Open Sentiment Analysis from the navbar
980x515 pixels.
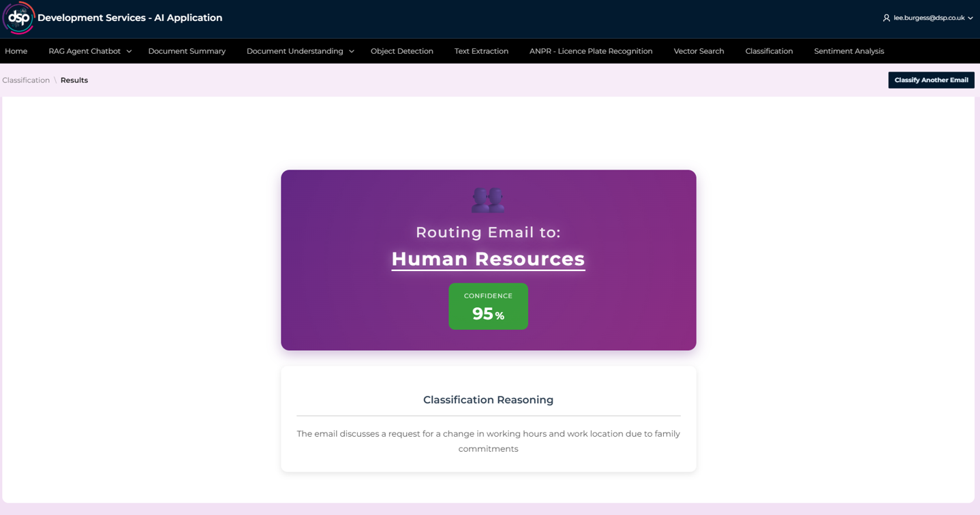tap(848, 51)
